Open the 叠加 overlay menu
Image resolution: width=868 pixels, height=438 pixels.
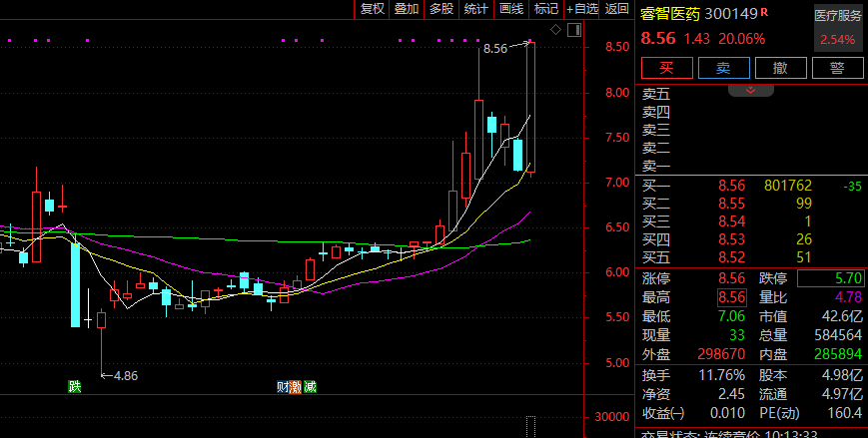point(407,9)
